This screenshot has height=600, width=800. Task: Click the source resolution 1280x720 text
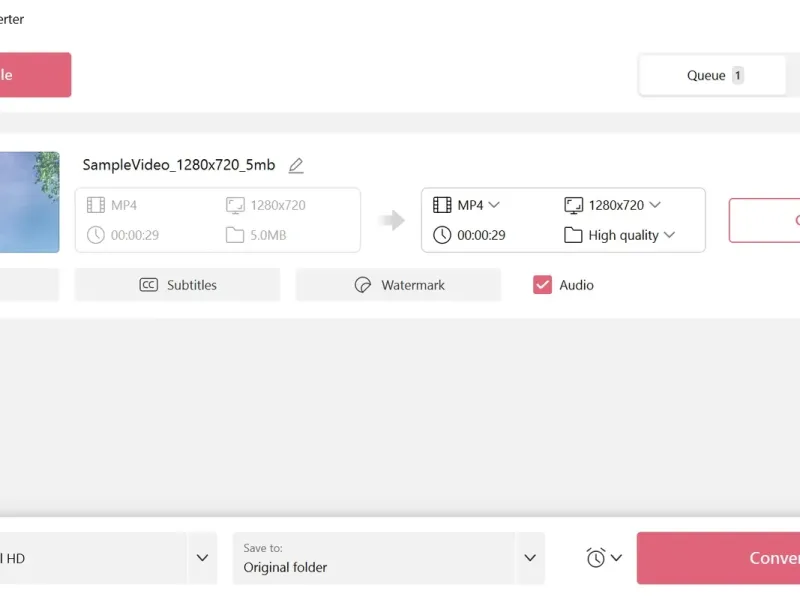coord(278,205)
